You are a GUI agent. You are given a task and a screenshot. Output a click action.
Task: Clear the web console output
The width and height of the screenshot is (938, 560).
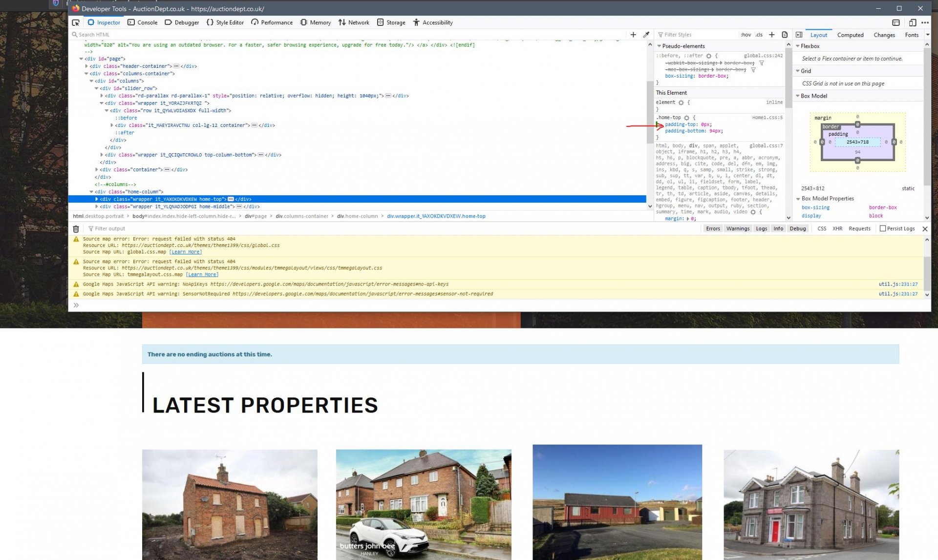(x=76, y=228)
